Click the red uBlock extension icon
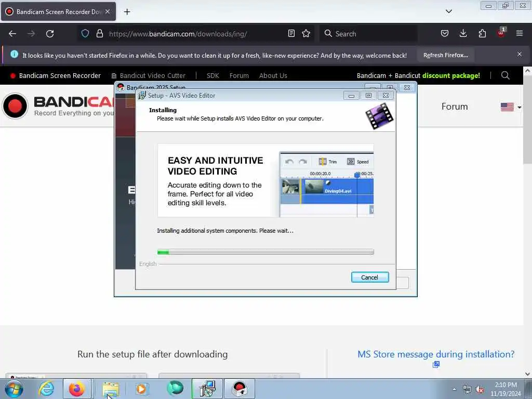The height and width of the screenshot is (399, 532). [x=501, y=33]
